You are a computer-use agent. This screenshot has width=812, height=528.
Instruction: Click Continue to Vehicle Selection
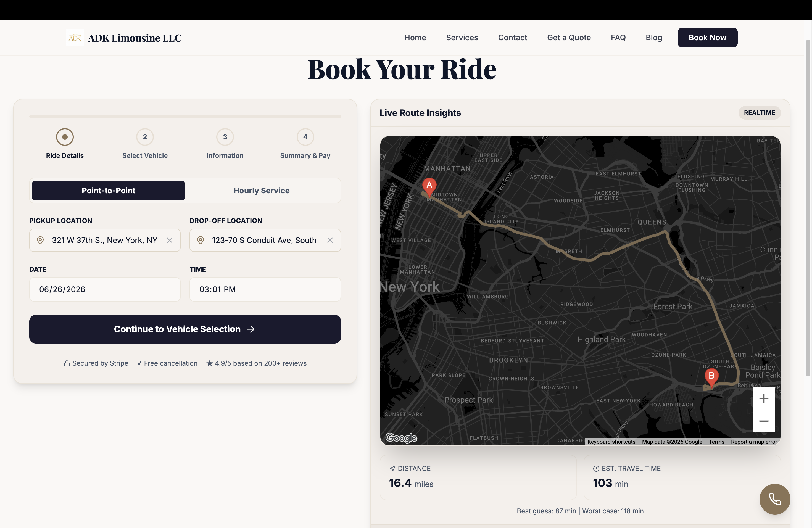click(x=185, y=329)
